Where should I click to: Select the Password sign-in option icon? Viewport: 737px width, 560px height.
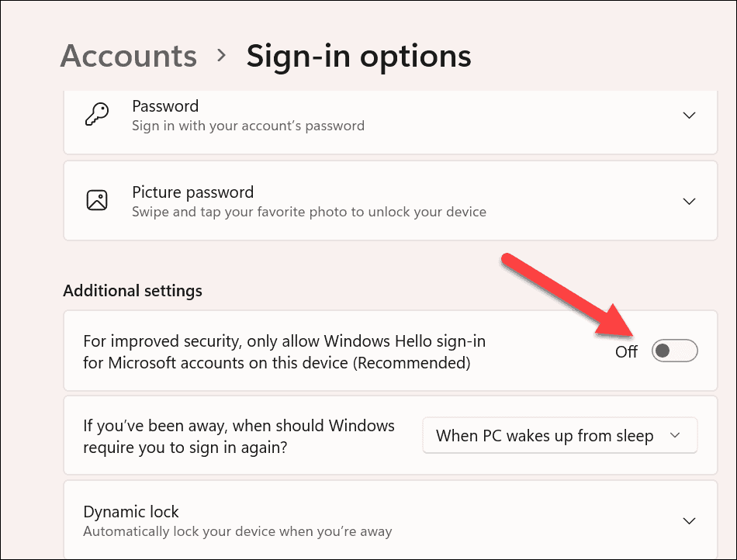[96, 113]
